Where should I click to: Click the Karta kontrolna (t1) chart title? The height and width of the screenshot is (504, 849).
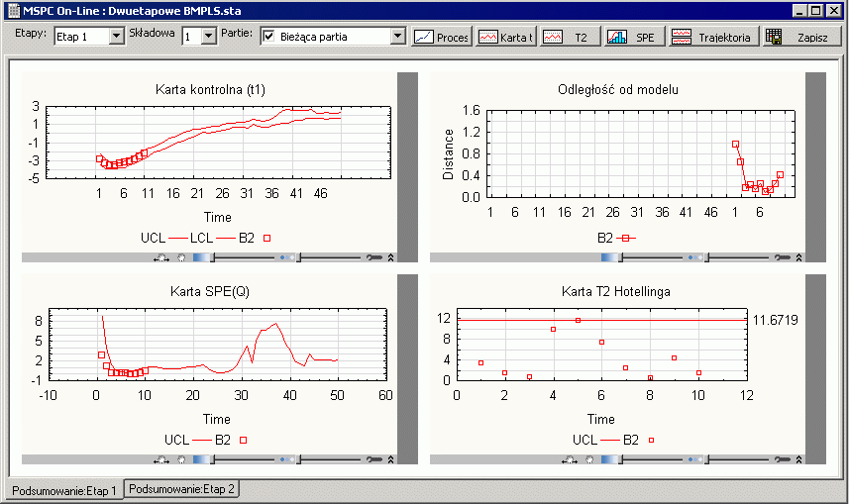pos(210,89)
